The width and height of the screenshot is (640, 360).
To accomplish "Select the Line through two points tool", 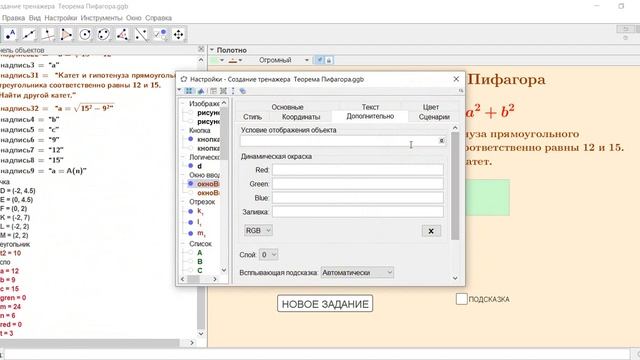I will [x=29, y=35].
